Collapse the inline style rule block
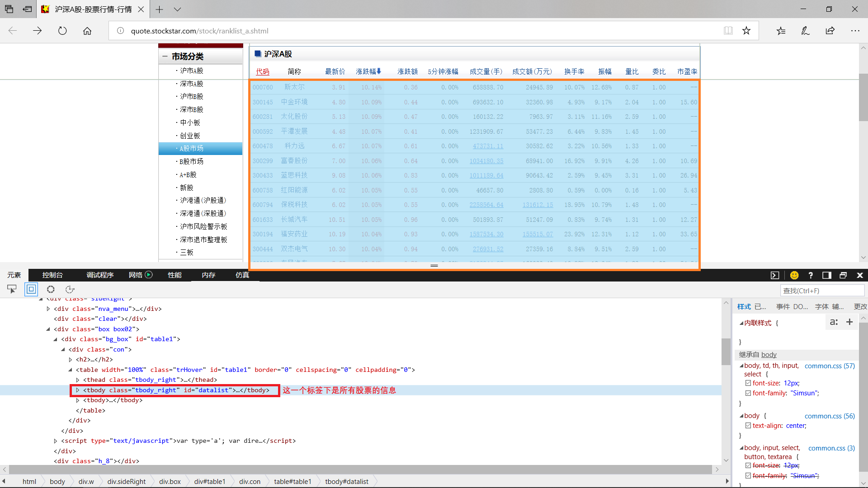This screenshot has height=488, width=868. [x=741, y=323]
